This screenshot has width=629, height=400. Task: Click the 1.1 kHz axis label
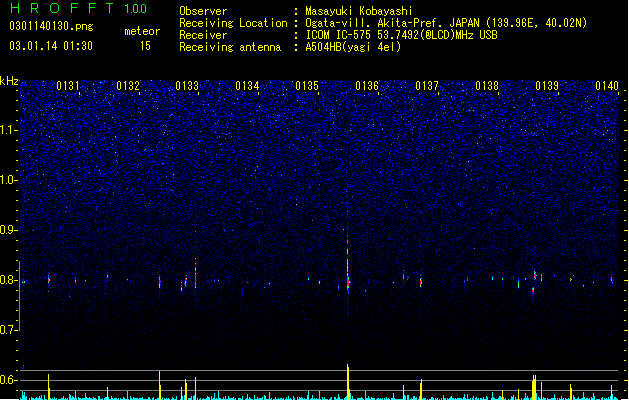[9, 130]
